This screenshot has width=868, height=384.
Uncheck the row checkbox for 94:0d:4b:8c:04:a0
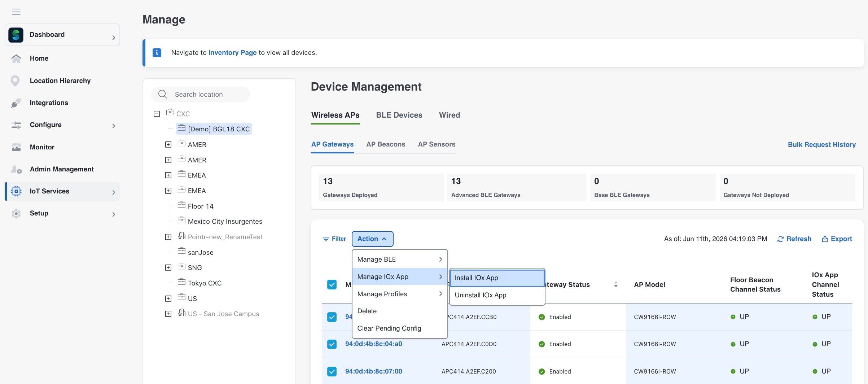click(332, 344)
